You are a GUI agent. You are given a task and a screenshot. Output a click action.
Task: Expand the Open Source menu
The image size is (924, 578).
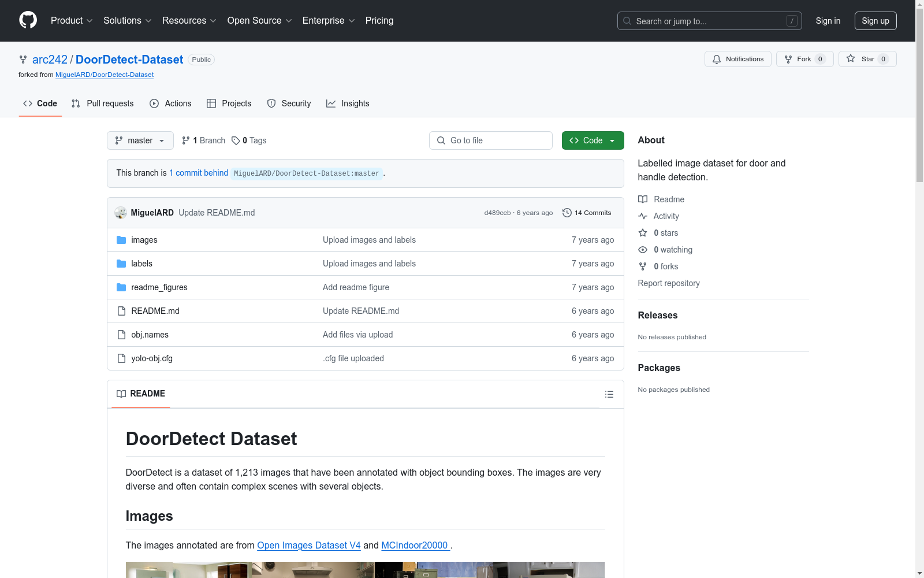tap(260, 21)
